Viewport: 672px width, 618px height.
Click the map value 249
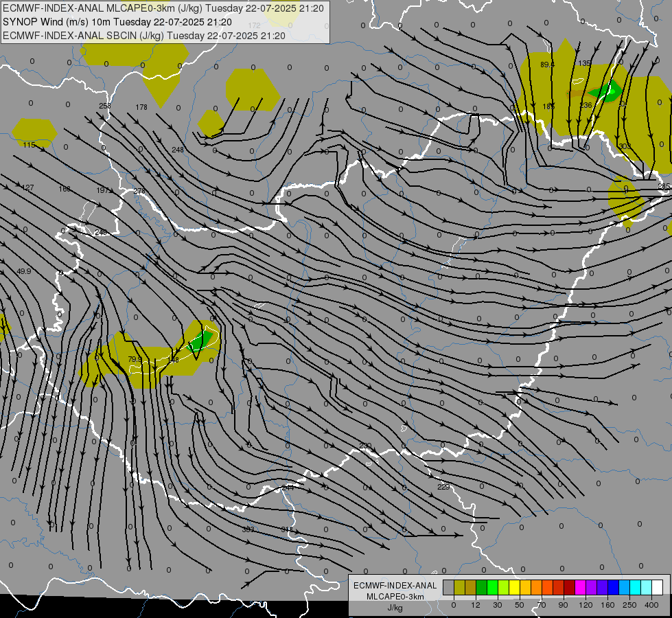click(x=101, y=232)
